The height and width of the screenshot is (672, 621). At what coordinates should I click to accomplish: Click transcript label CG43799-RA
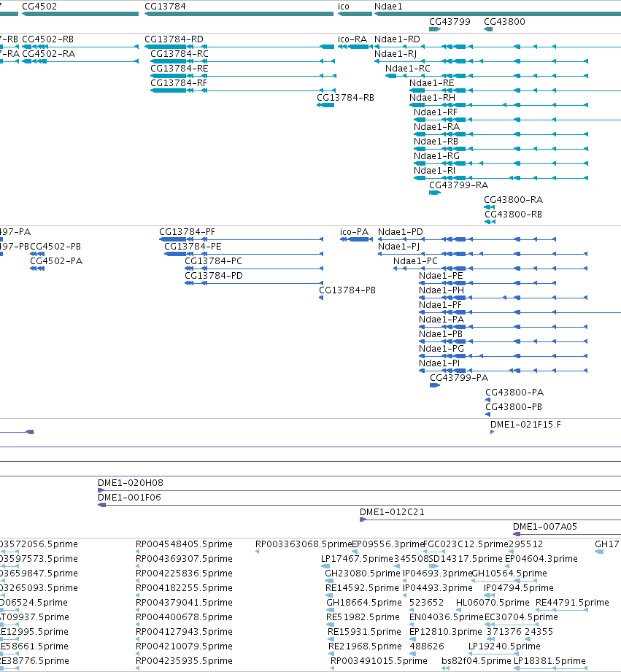(458, 185)
